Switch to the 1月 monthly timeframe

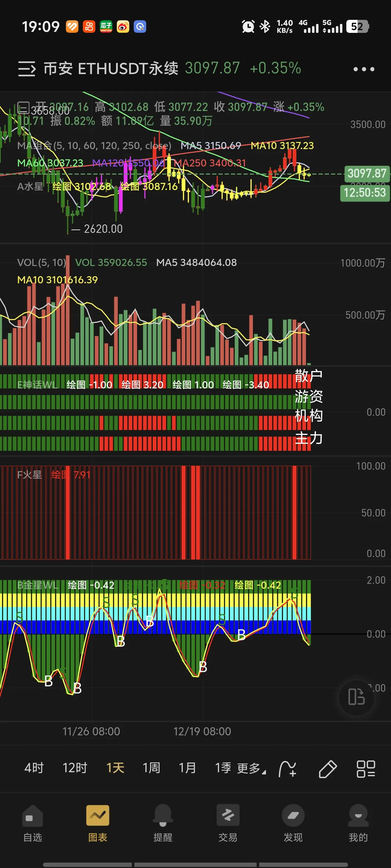pyautogui.click(x=187, y=768)
